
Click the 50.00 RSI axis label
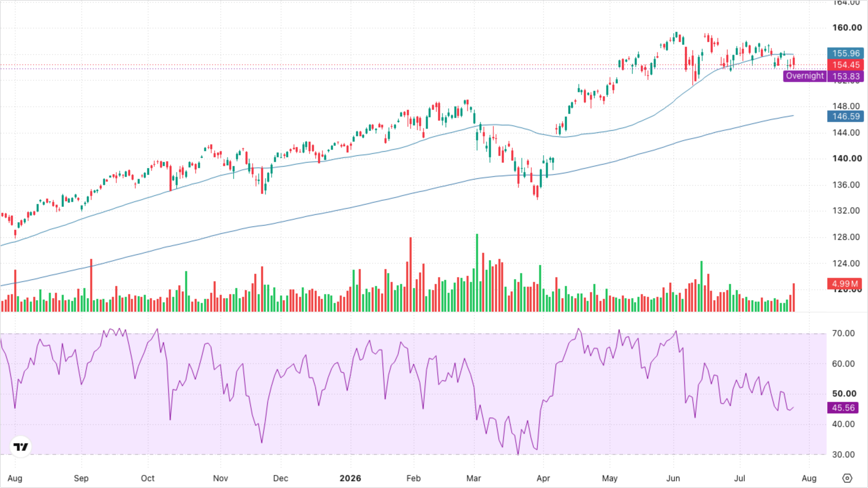(844, 393)
